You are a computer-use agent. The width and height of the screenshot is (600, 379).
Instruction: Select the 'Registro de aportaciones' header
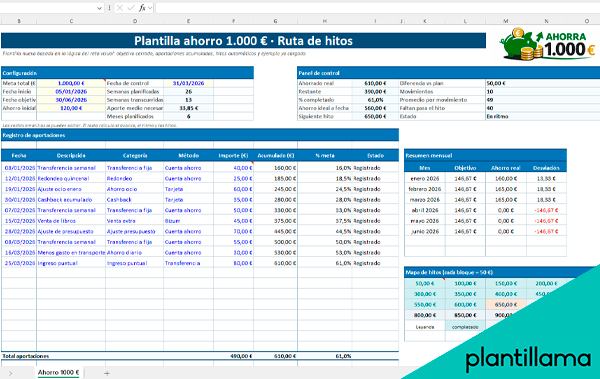click(200, 135)
